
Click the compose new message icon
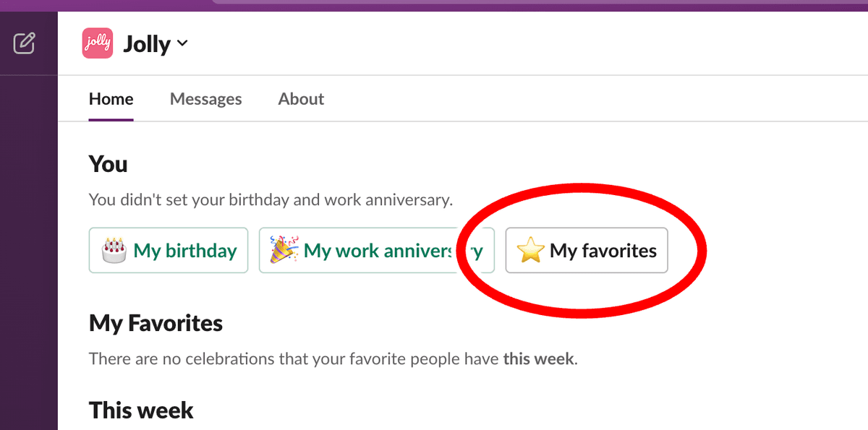24,43
